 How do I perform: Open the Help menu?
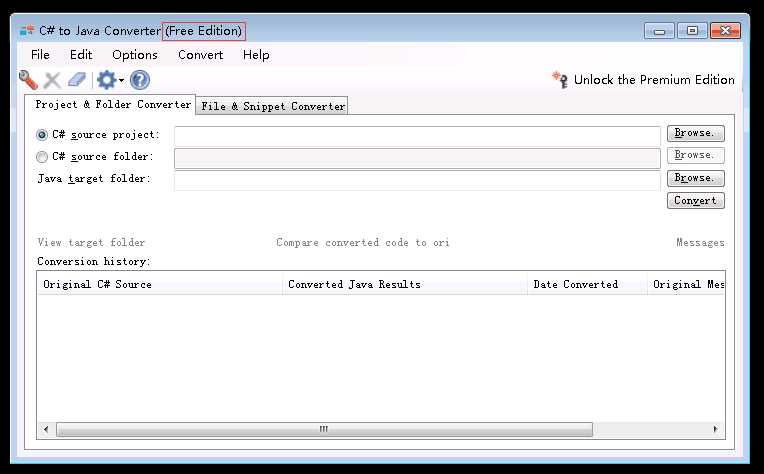[256, 55]
